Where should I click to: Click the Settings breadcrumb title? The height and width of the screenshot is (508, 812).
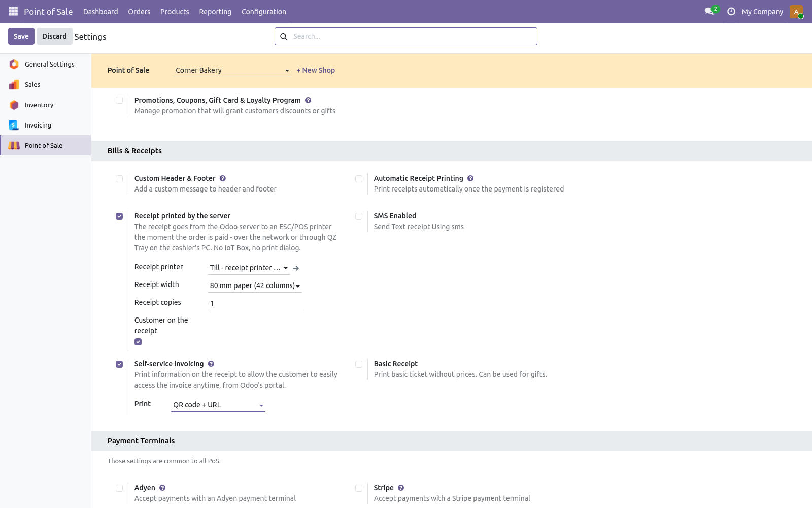[90, 37]
